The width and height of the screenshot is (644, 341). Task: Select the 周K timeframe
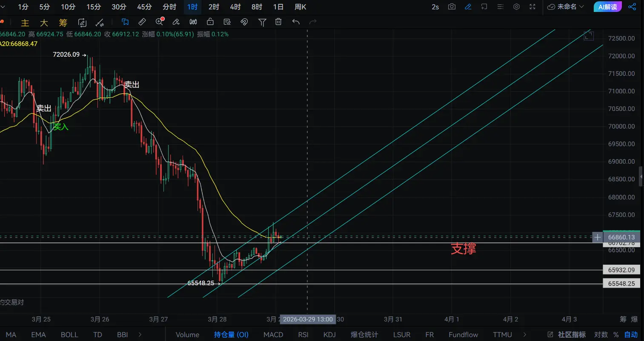click(300, 7)
